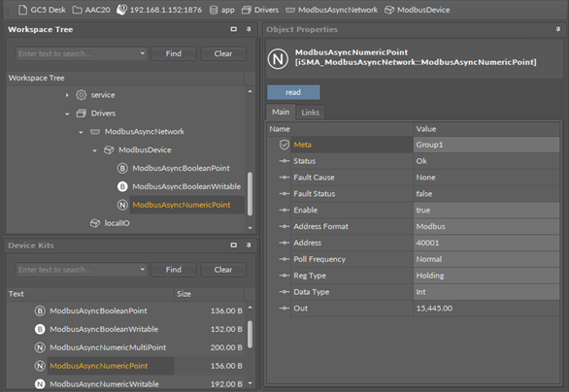
Task: Collapse the Drivers tree node
Action: click(67, 114)
